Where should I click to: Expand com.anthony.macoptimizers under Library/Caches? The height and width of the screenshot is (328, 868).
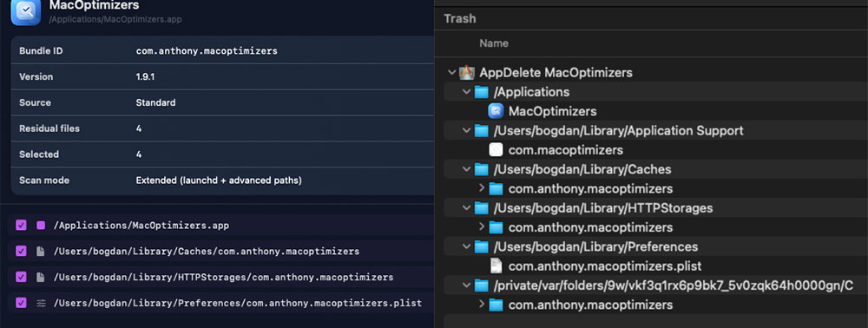coord(482,188)
